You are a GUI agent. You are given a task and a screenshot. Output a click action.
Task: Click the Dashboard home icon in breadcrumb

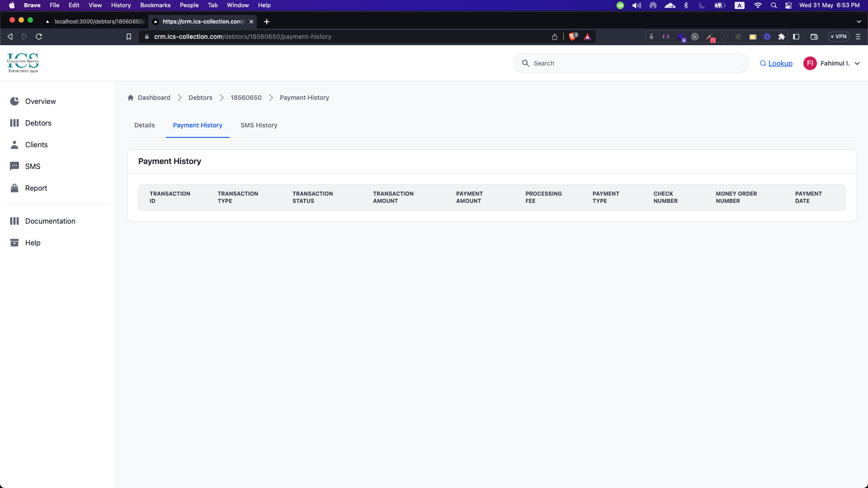click(x=131, y=98)
